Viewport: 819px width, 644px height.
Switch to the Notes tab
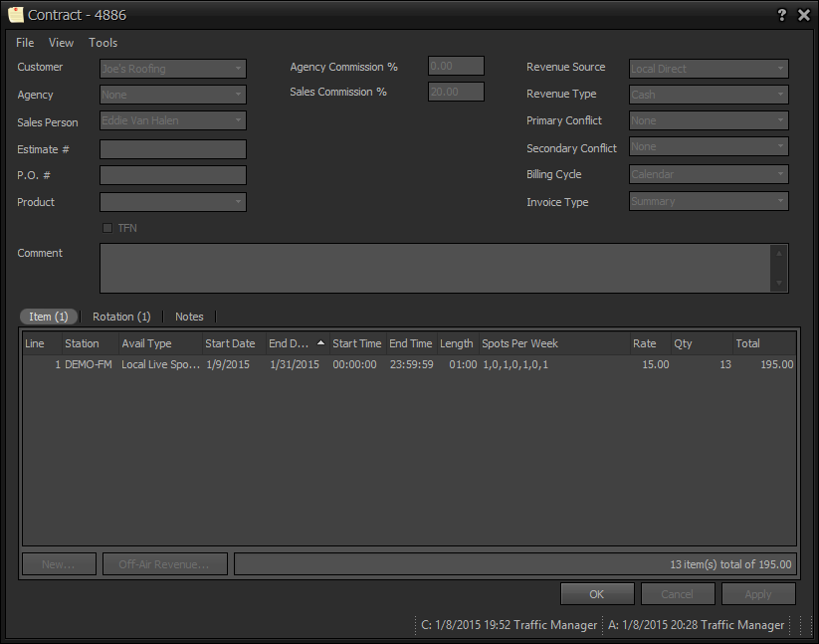(x=189, y=317)
